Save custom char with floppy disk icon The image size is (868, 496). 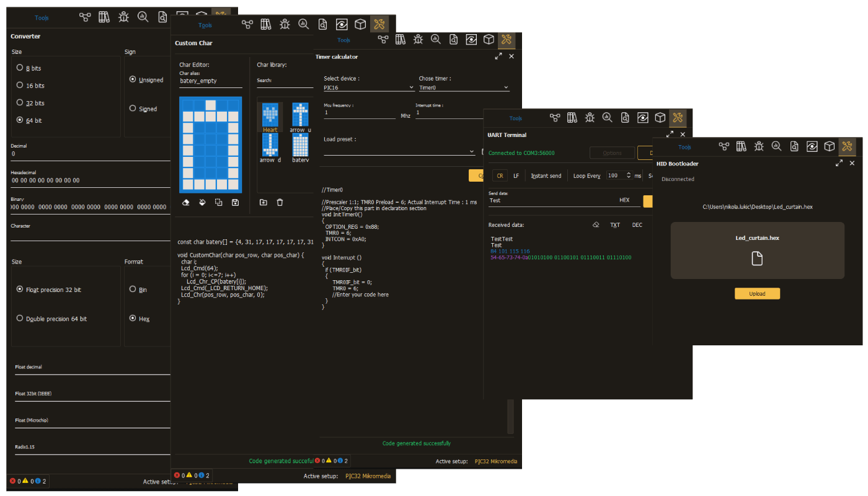(x=235, y=202)
